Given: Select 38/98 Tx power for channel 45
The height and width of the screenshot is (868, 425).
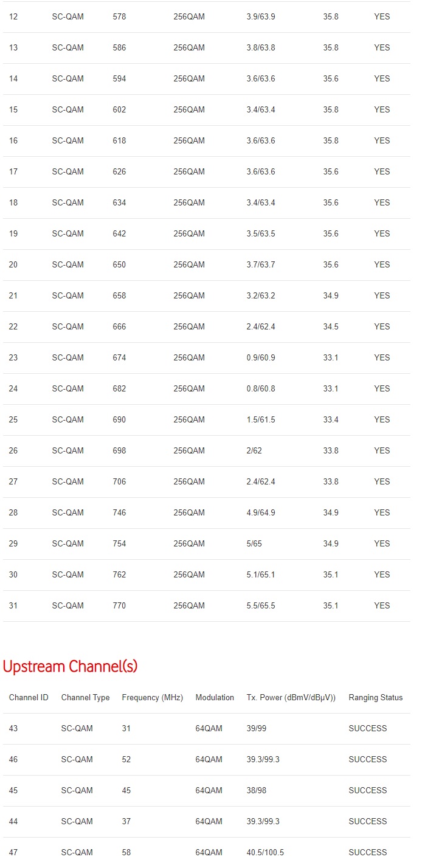Looking at the screenshot, I should pos(257,790).
